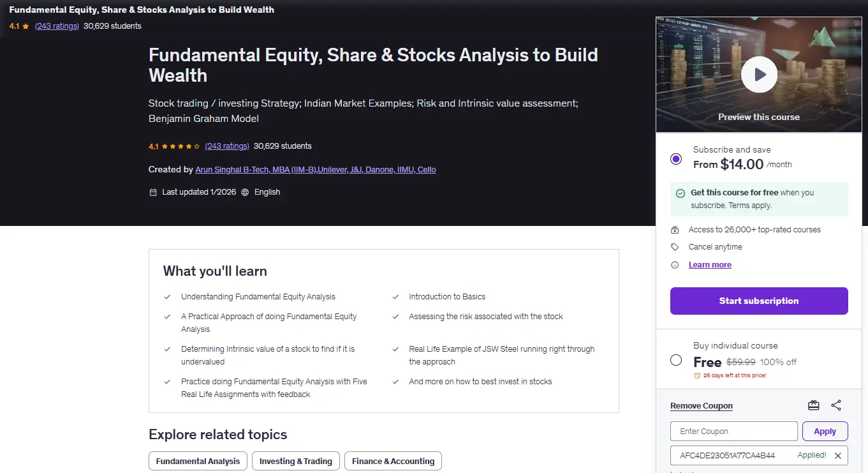868x473 pixels.
Task: Open instructor Arun Singhal profile link
Action: [x=316, y=170]
